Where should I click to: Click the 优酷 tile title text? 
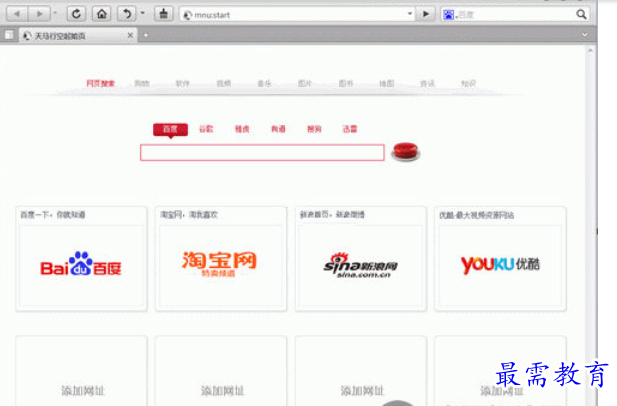pos(477,215)
